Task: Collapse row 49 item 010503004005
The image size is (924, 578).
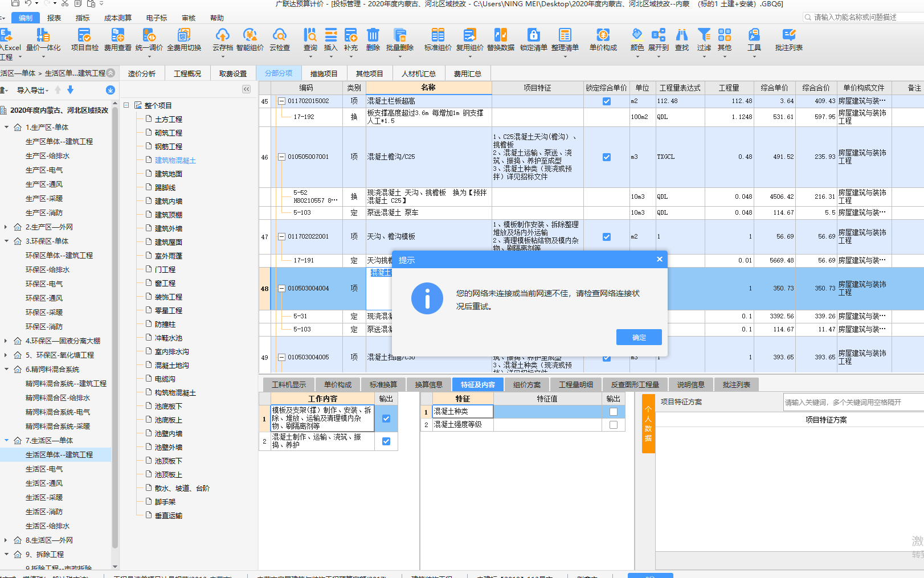Action: coord(281,358)
